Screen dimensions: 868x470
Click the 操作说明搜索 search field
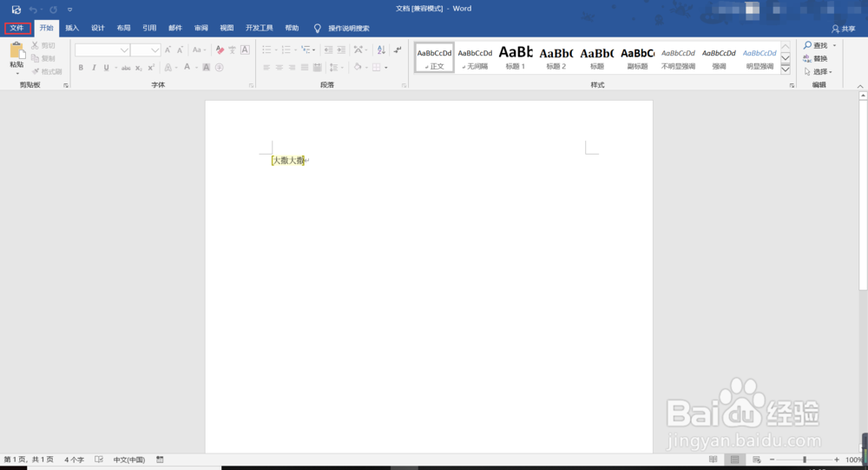pos(349,29)
